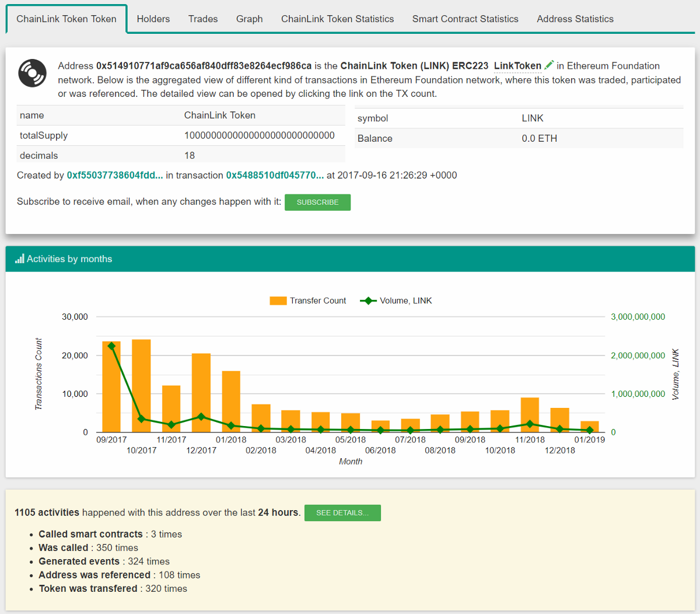Screen dimensions: 700x614
Task: Click the totalSupply row label
Action: pos(44,135)
